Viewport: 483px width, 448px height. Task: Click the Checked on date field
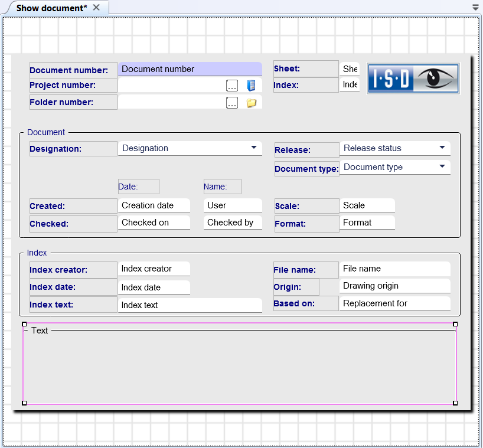154,223
